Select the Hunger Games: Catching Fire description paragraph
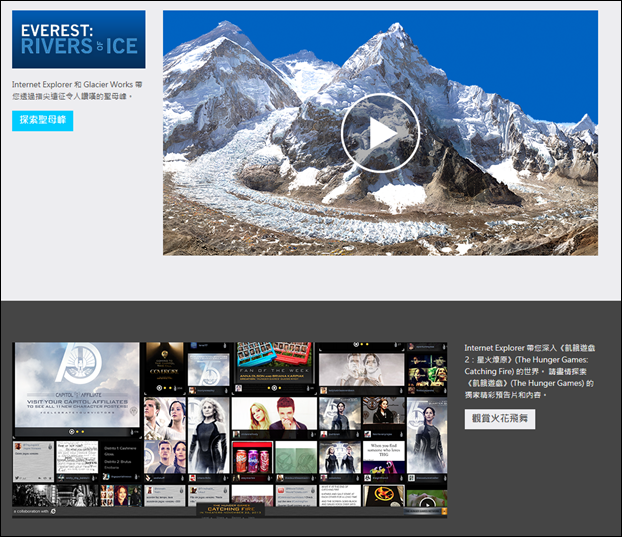622x537 pixels. click(530, 371)
